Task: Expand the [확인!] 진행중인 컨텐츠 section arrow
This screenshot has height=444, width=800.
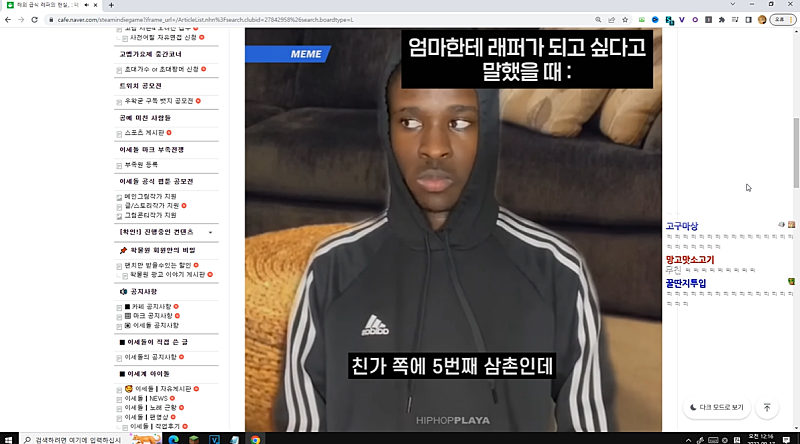Action: [x=210, y=233]
